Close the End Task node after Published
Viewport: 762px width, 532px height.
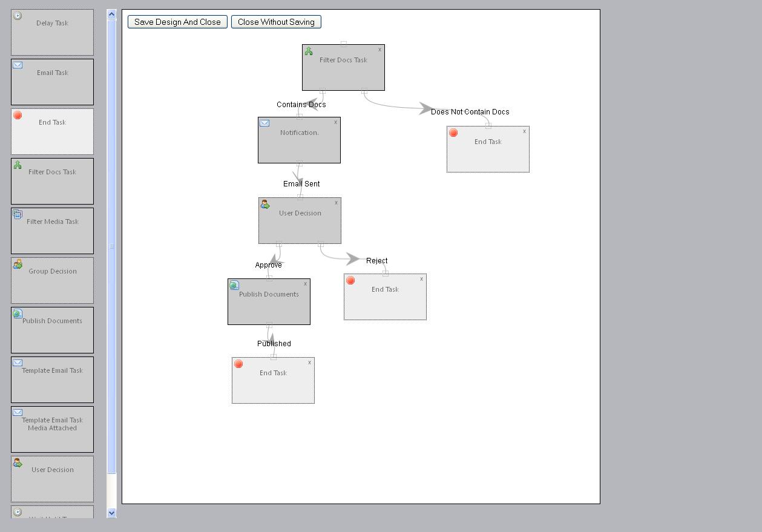tap(310, 363)
